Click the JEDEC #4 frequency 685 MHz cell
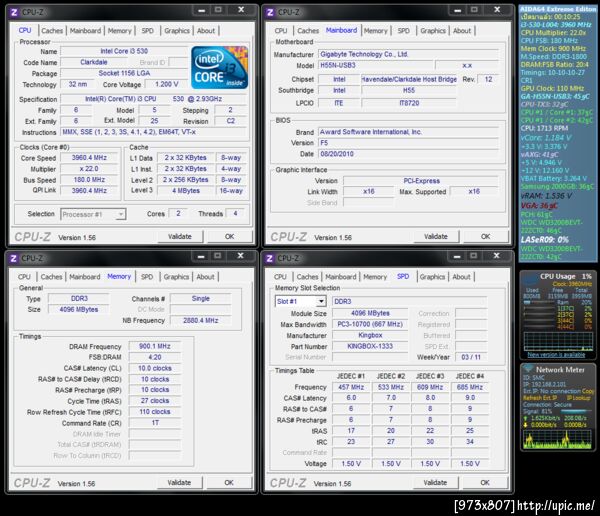The height and width of the screenshot is (516, 600). 470,387
